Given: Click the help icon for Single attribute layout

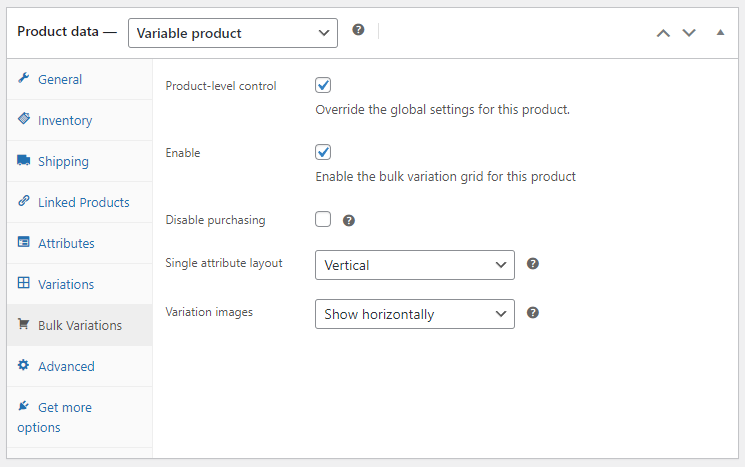Looking at the screenshot, I should (533, 264).
